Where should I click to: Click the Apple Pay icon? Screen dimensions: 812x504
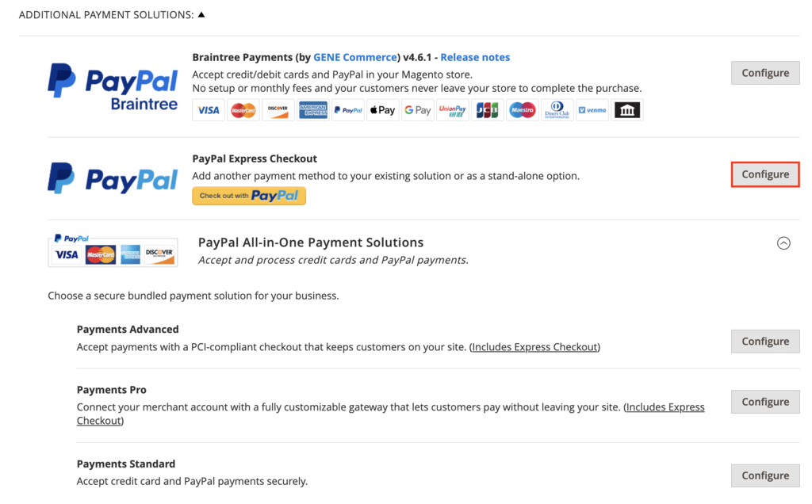click(x=382, y=110)
